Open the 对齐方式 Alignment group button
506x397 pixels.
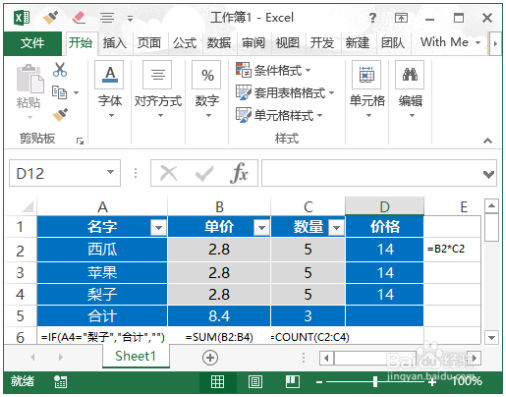tap(158, 90)
